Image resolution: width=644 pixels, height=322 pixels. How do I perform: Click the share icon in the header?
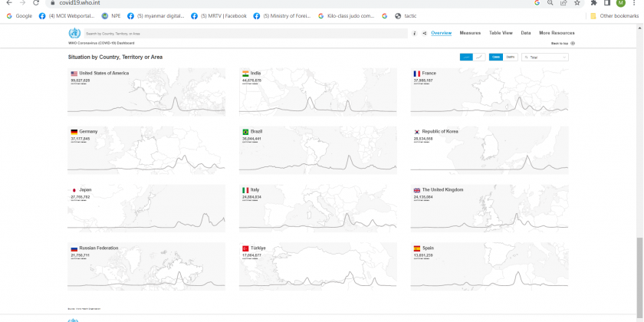pos(424,33)
